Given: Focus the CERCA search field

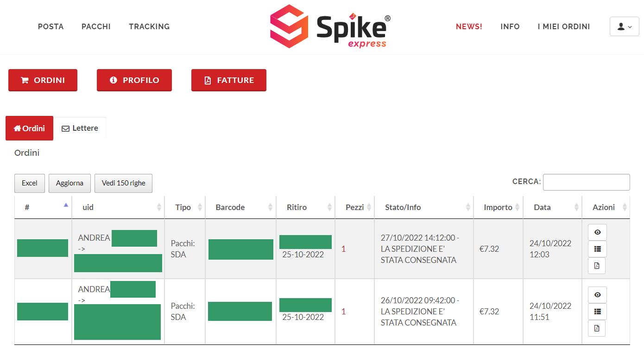Looking at the screenshot, I should pos(586,182).
